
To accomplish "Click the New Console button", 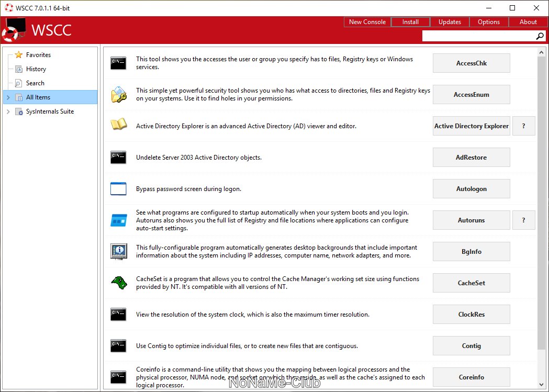I will (x=367, y=22).
